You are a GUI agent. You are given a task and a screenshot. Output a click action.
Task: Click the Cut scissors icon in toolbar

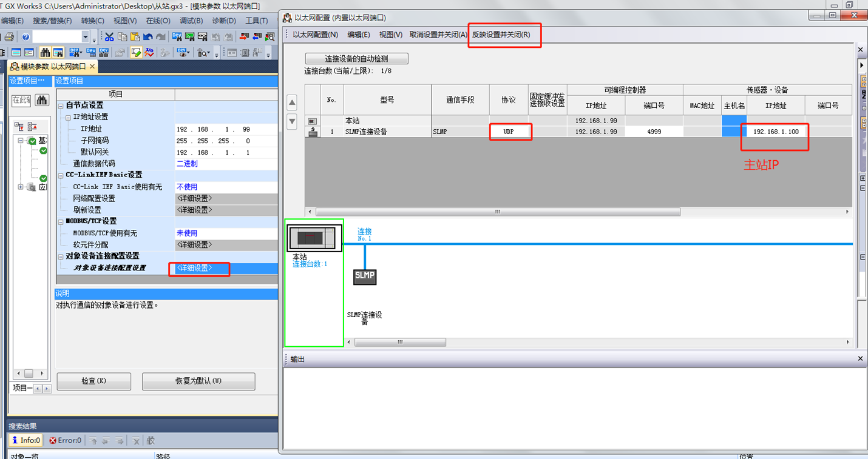tap(109, 37)
